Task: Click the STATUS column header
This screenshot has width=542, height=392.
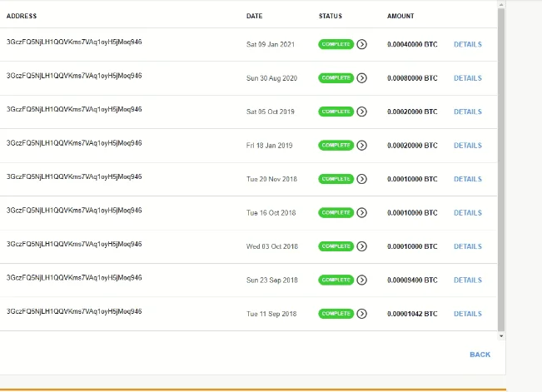Action: 331,16
